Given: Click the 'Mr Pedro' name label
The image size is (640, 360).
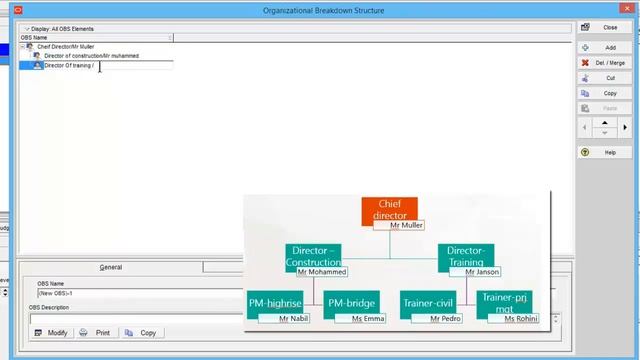Looking at the screenshot, I should [437, 318].
